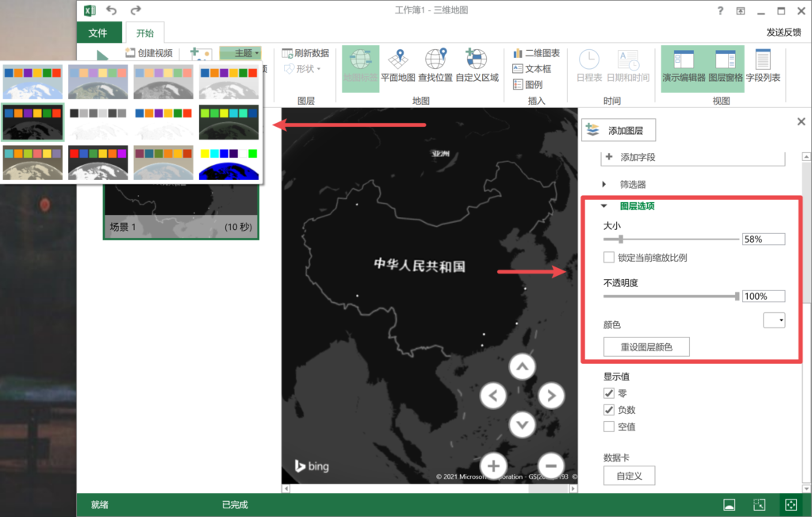Expand the 筛选器 filters section
This screenshot has width=812, height=517.
point(626,185)
